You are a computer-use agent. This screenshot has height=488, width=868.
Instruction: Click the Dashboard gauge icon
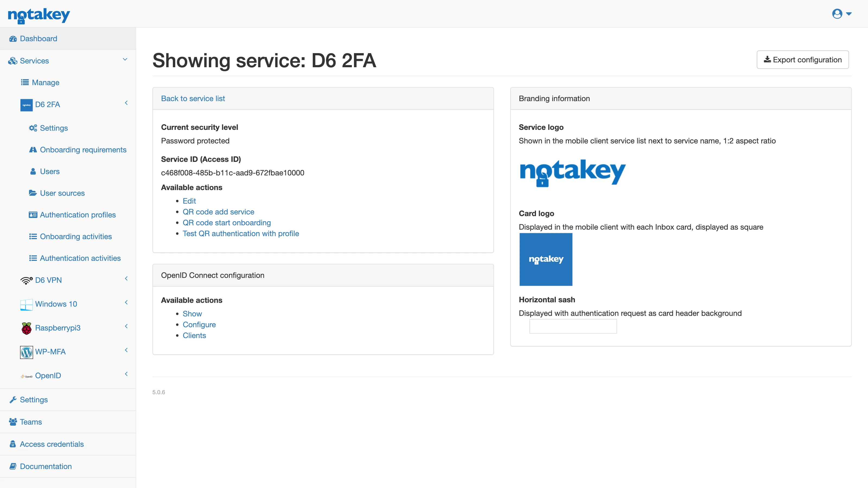coord(13,39)
